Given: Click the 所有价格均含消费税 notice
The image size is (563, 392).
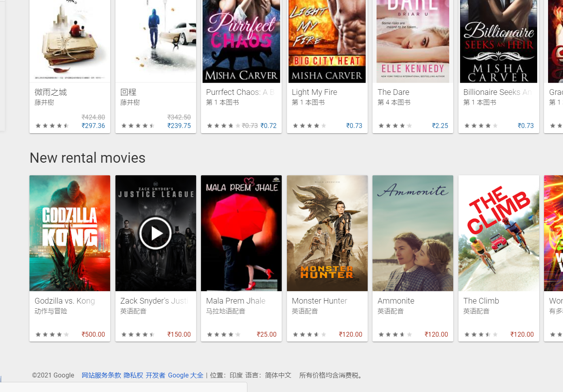Looking at the screenshot, I should pos(331,375).
